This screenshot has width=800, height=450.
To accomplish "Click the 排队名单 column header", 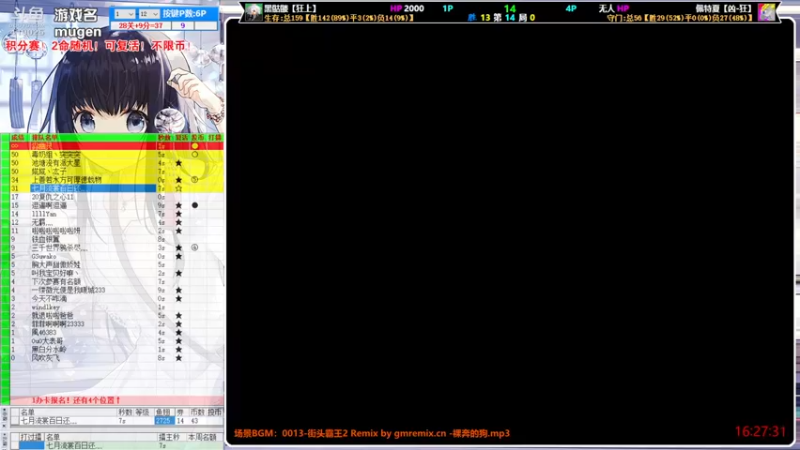I will [45, 138].
